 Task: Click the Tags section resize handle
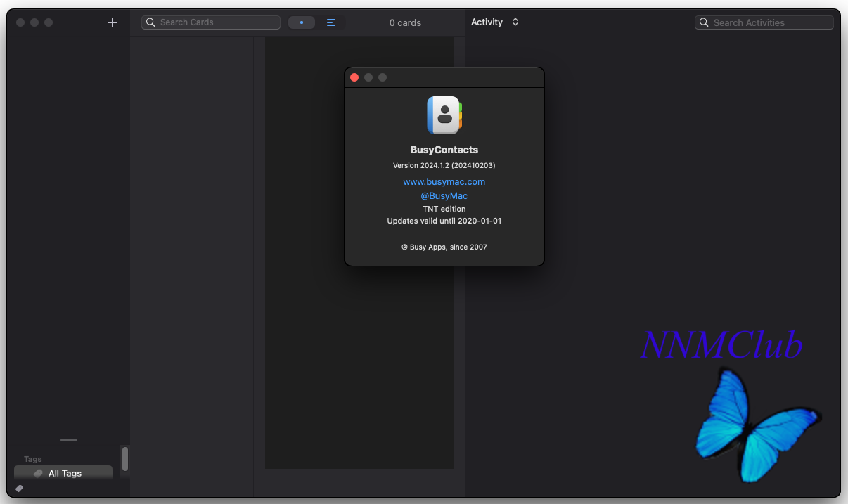coord(69,440)
